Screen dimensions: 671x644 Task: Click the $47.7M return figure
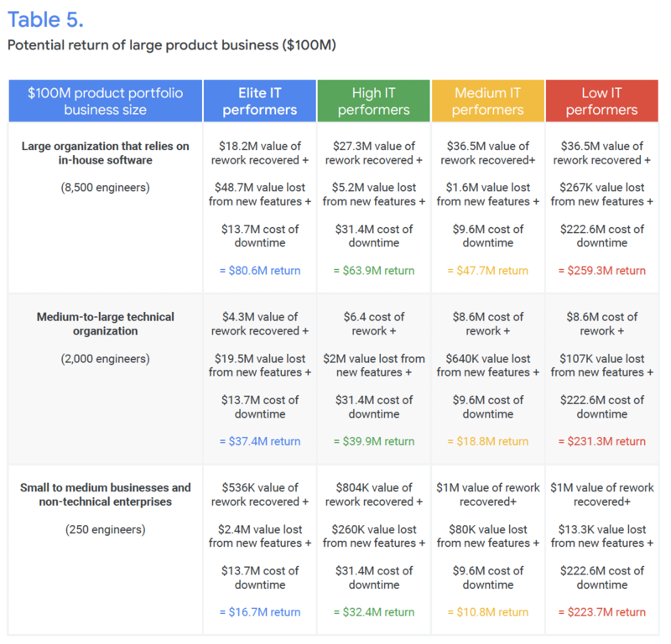(x=488, y=271)
